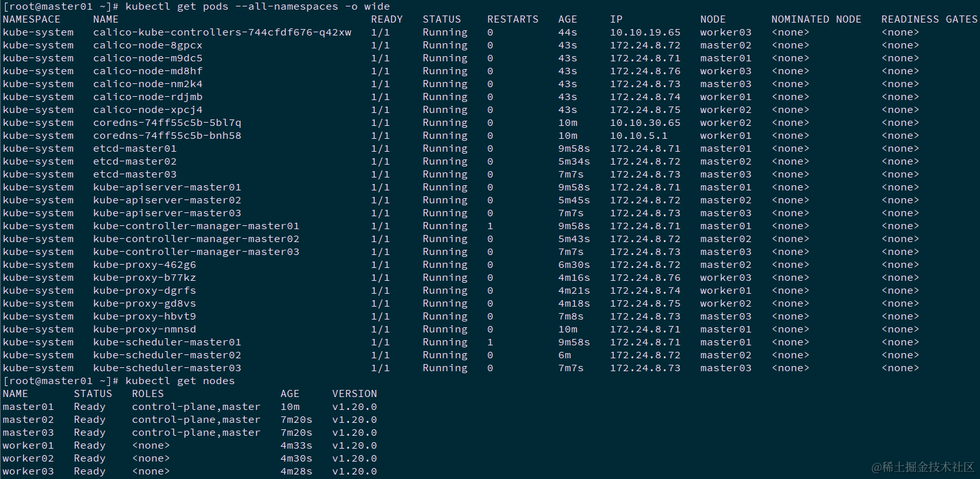The width and height of the screenshot is (980, 479).
Task: Click pod name calico-node-nm2k4
Action: (x=148, y=84)
